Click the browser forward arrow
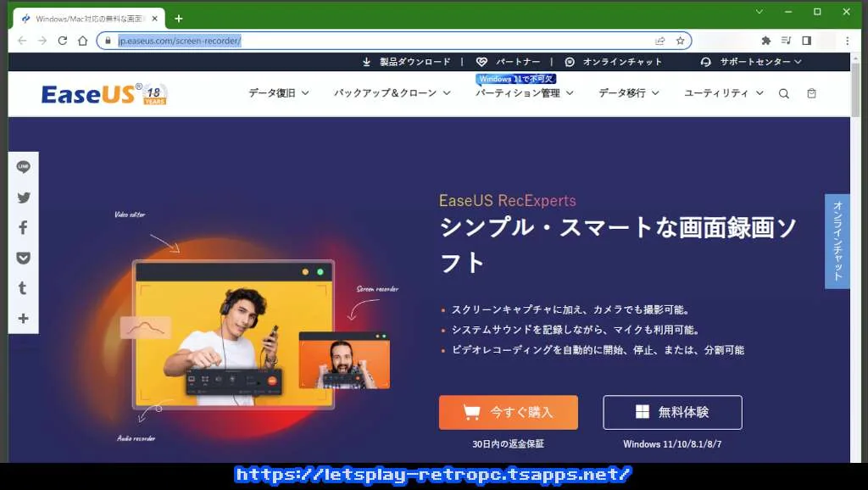 coord(42,41)
